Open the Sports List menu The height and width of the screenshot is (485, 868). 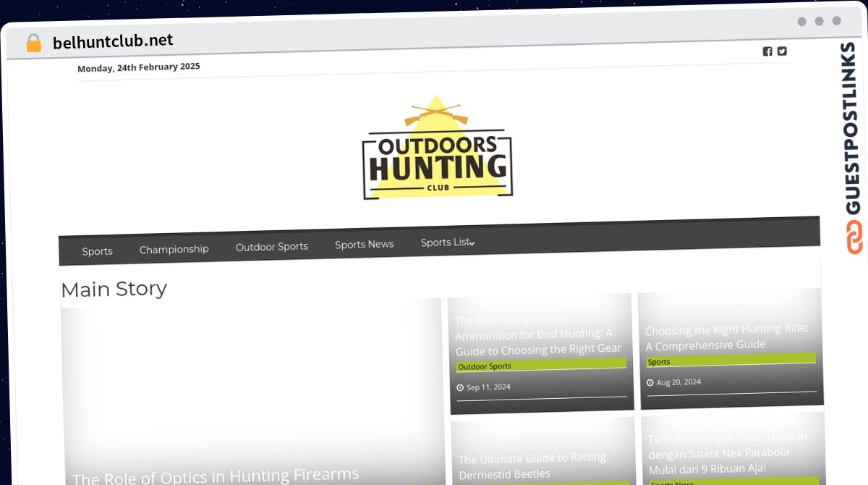click(x=445, y=242)
